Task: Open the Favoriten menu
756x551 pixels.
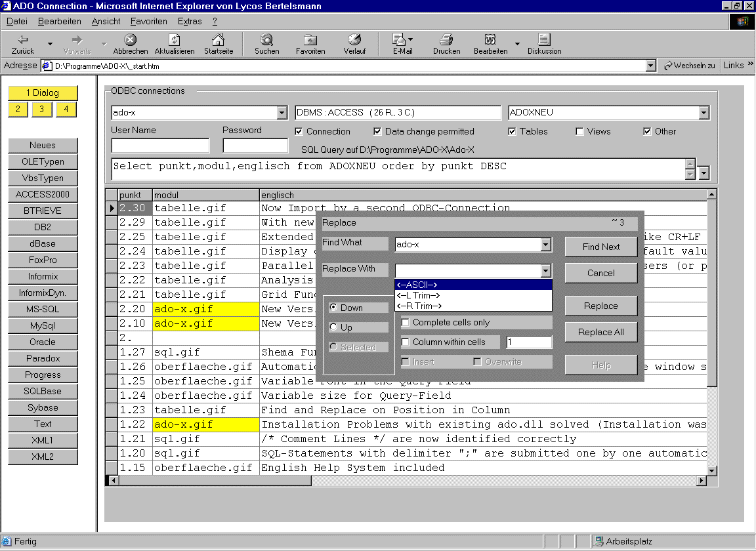Action: [x=148, y=22]
